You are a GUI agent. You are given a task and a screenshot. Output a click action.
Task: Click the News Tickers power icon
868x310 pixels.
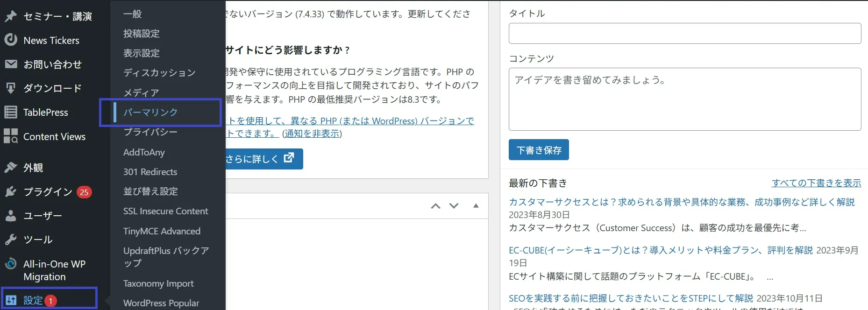tap(11, 40)
